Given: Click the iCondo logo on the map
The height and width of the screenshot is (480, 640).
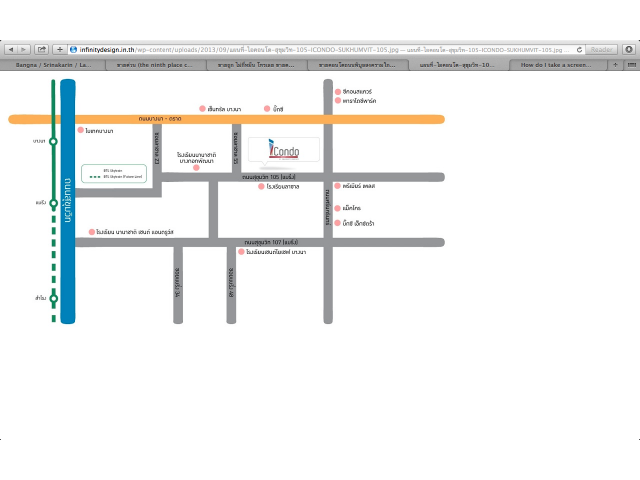Looking at the screenshot, I should click(284, 149).
